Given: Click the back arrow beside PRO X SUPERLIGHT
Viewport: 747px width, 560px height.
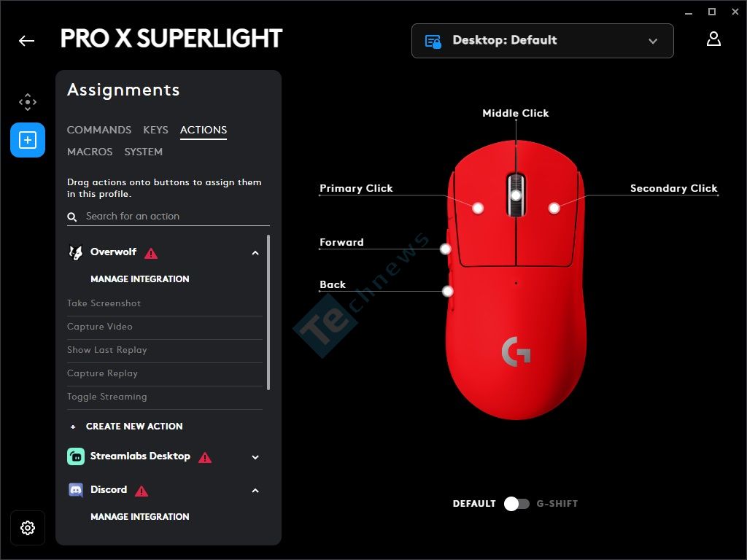Looking at the screenshot, I should pyautogui.click(x=27, y=41).
